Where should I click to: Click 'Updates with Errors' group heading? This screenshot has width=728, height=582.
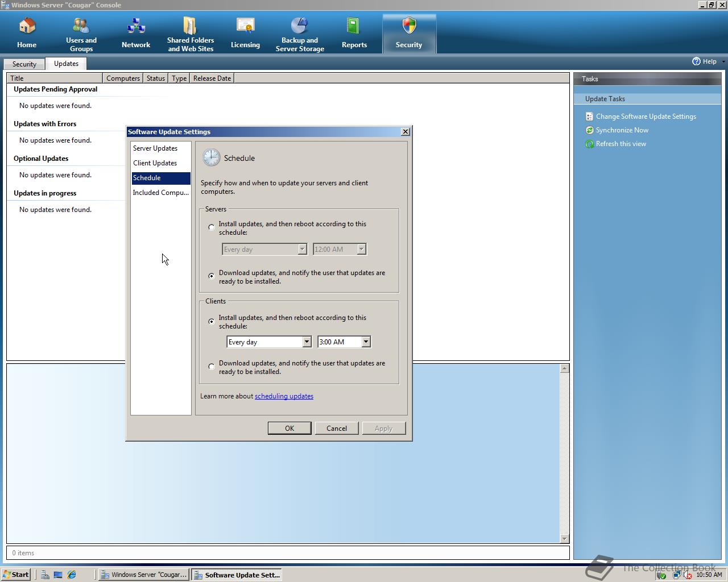point(45,124)
